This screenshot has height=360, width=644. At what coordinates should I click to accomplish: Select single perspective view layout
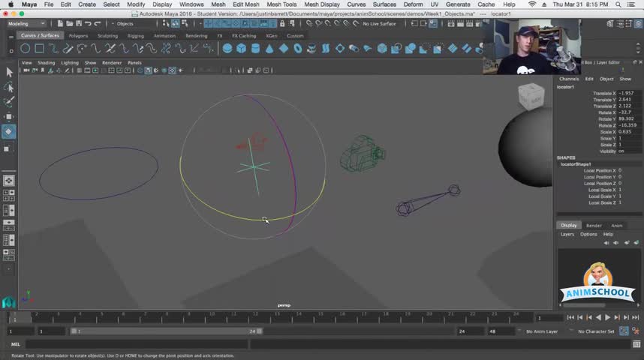(8, 181)
